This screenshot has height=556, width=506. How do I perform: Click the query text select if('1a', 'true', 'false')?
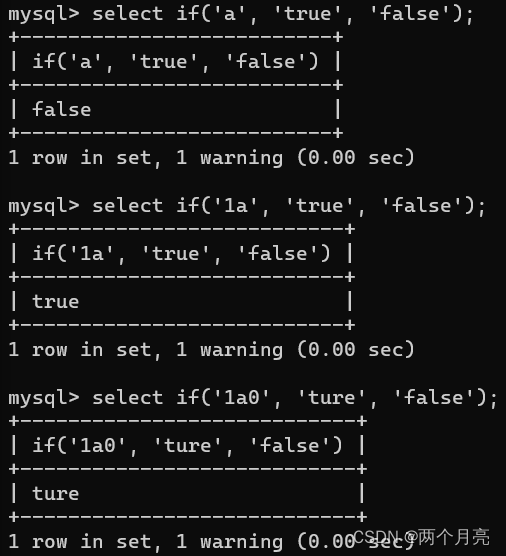point(289,206)
